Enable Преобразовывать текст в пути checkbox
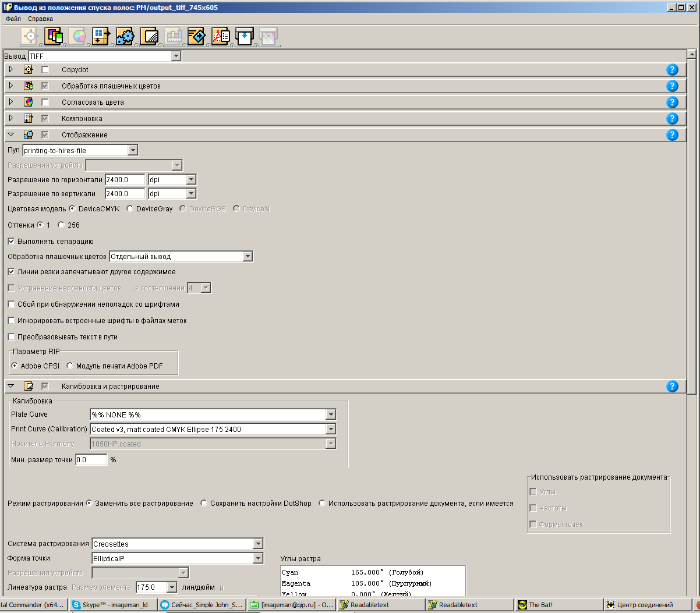The image size is (700, 613). pos(12,336)
